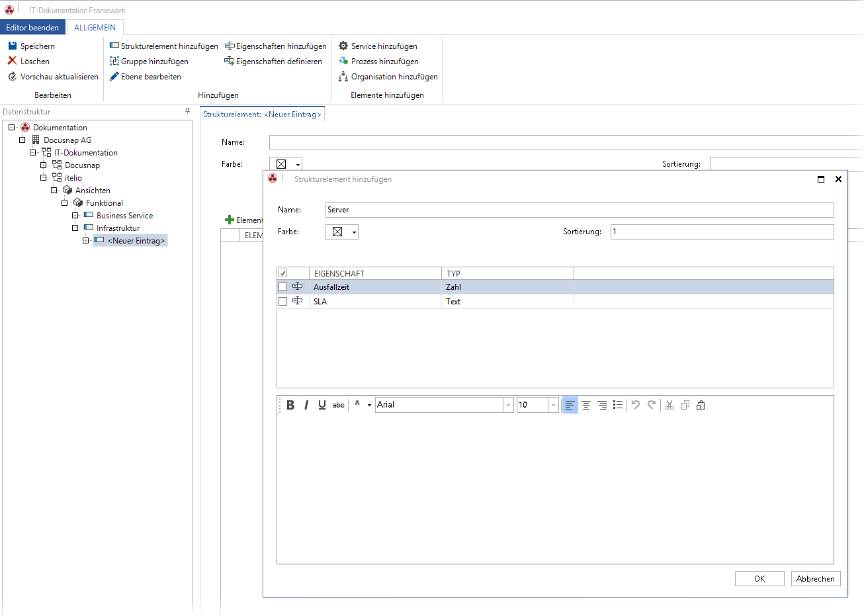This screenshot has height=616, width=864.
Task: Toggle bold in dialog text editor
Action: [x=290, y=405]
